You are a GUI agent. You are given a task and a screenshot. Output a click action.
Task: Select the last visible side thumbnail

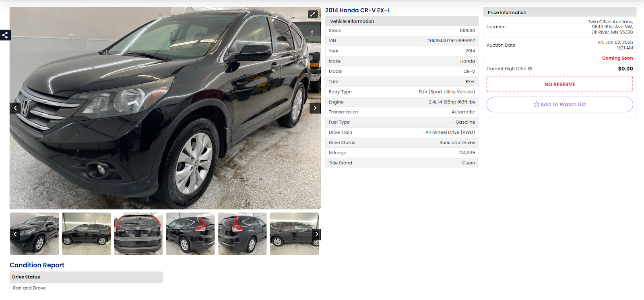click(x=294, y=234)
